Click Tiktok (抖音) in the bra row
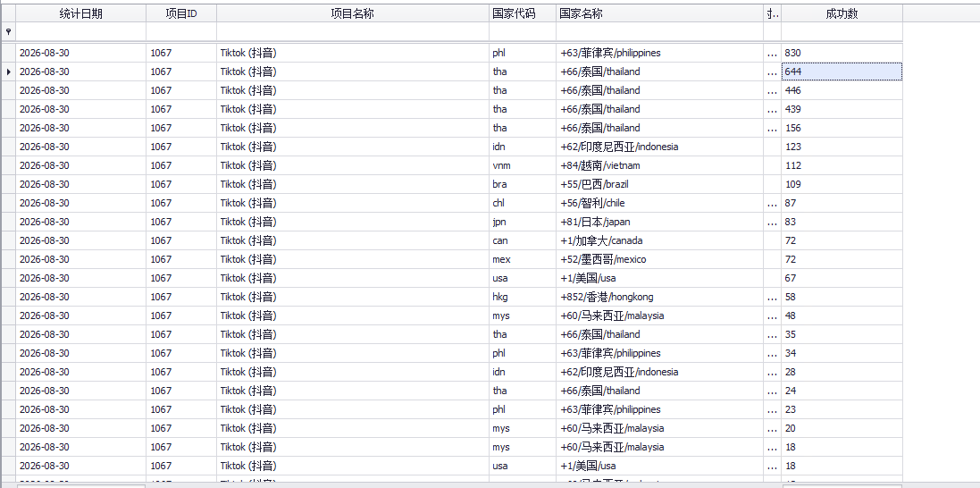The image size is (980, 488). coord(353,184)
